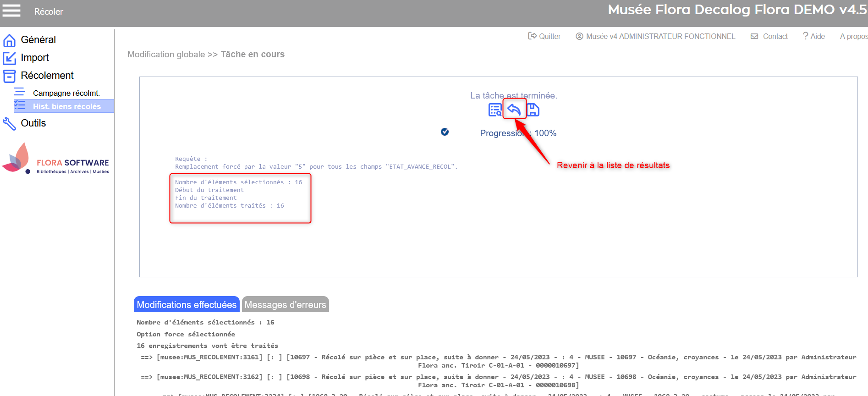868x396 pixels.
Task: Click the Flora Software logo
Action: (56, 159)
